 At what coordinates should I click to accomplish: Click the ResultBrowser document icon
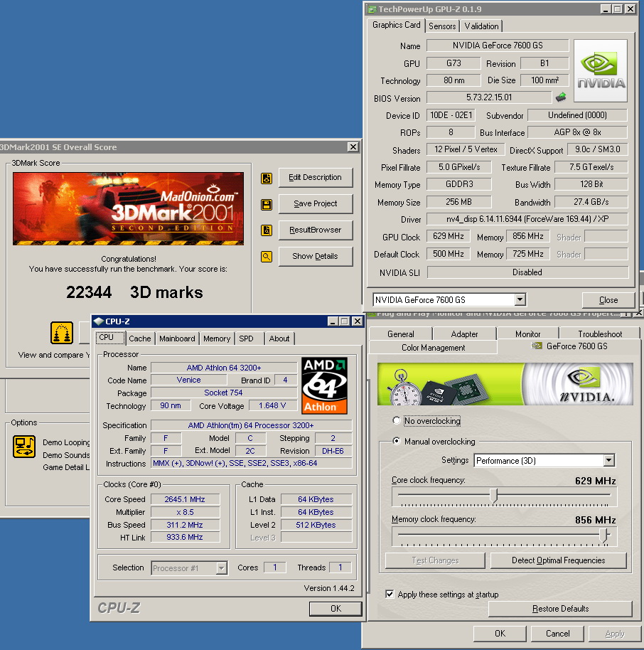click(x=267, y=230)
